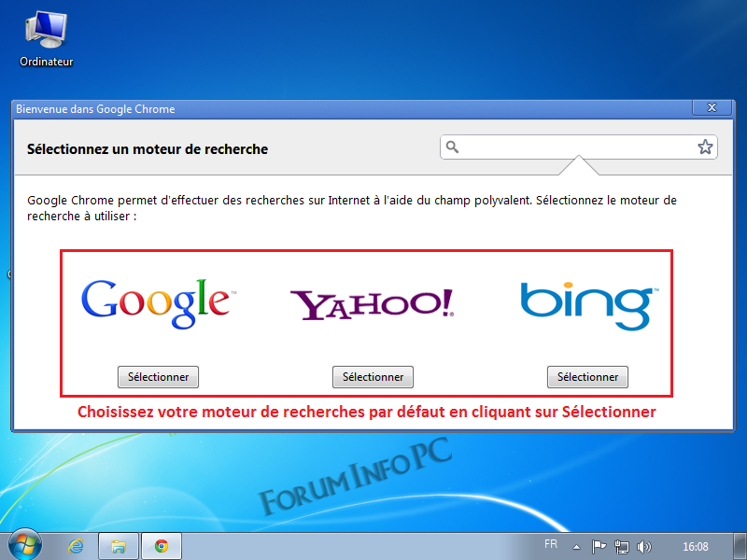
Task: Click the 16:08 taskbar clock
Action: click(x=696, y=547)
